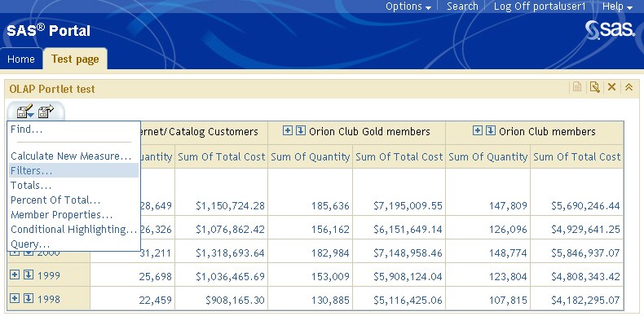The width and height of the screenshot is (644, 325).
Task: Drill down on the 1999 row
Action: pyautogui.click(x=29, y=274)
